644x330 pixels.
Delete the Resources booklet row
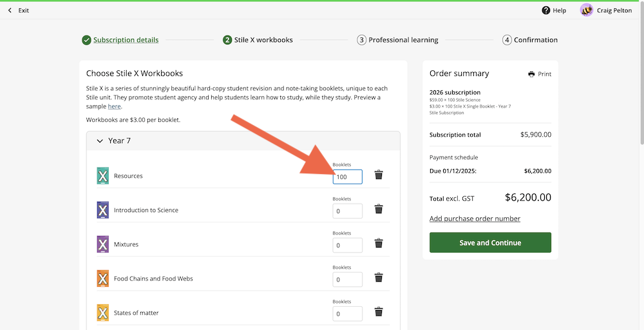(379, 175)
